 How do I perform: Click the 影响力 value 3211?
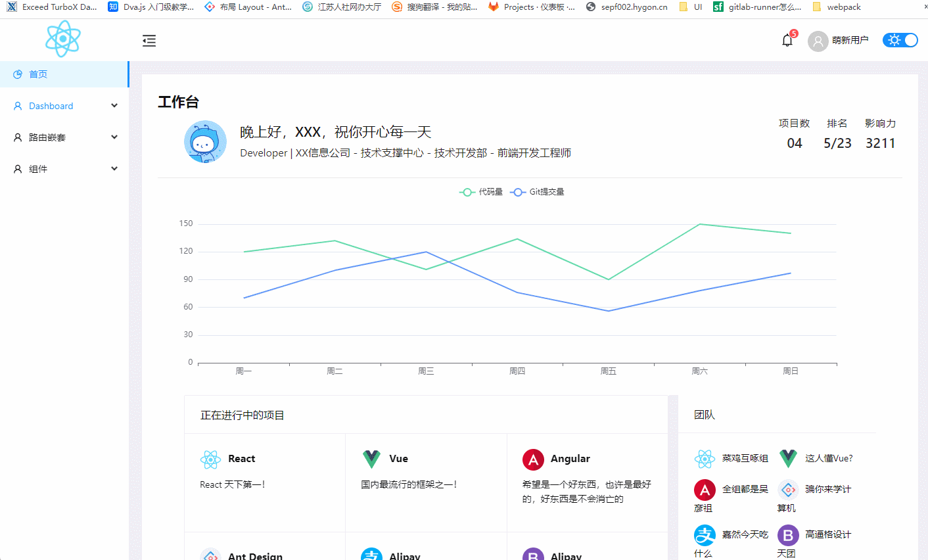point(881,143)
